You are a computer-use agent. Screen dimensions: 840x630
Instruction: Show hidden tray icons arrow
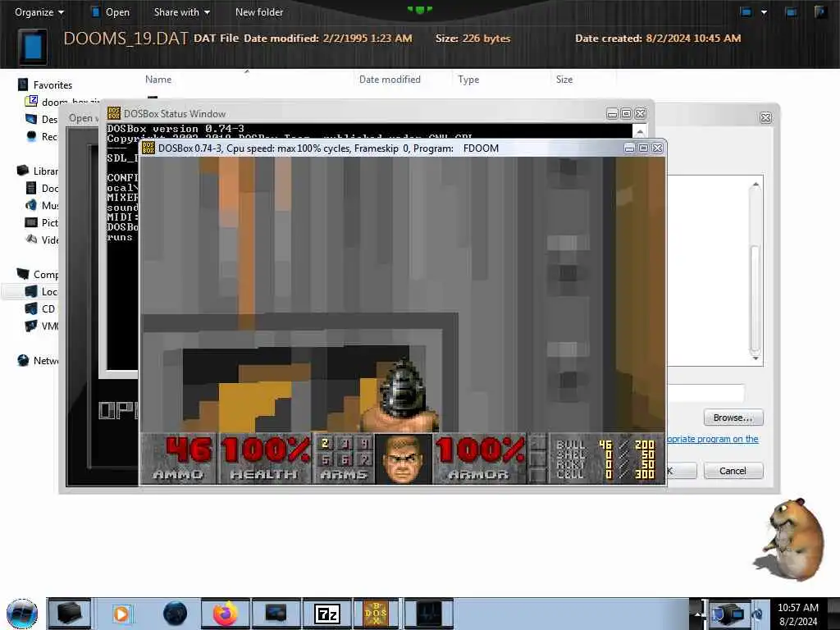pyautogui.click(x=697, y=614)
